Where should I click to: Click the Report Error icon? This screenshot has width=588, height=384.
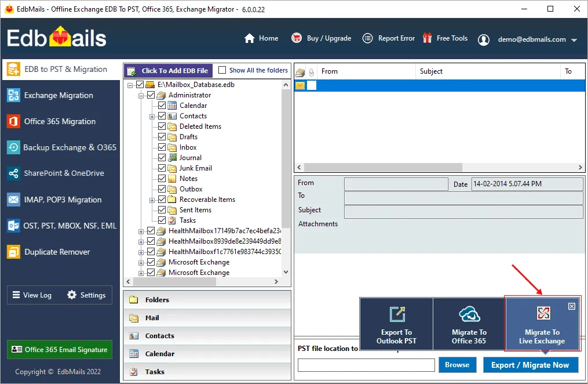(x=367, y=38)
